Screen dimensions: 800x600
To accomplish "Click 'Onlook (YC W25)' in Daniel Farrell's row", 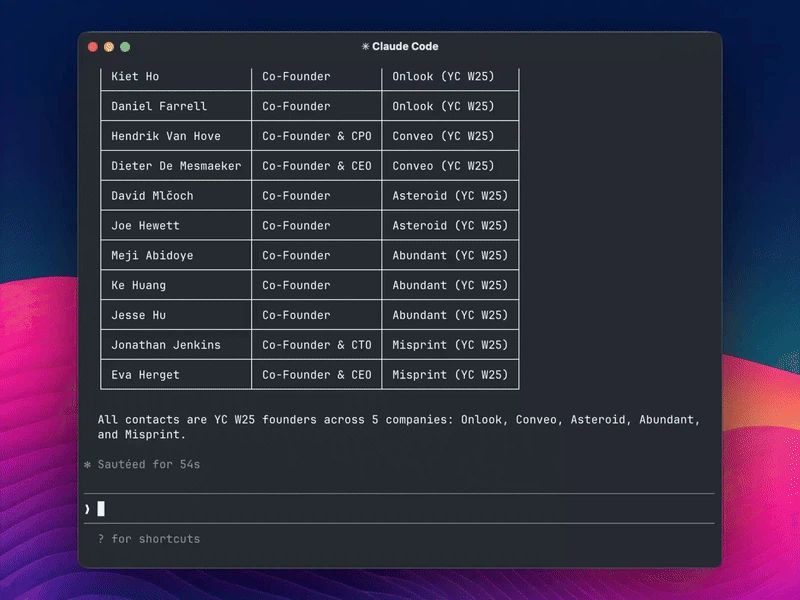I will pos(443,106).
